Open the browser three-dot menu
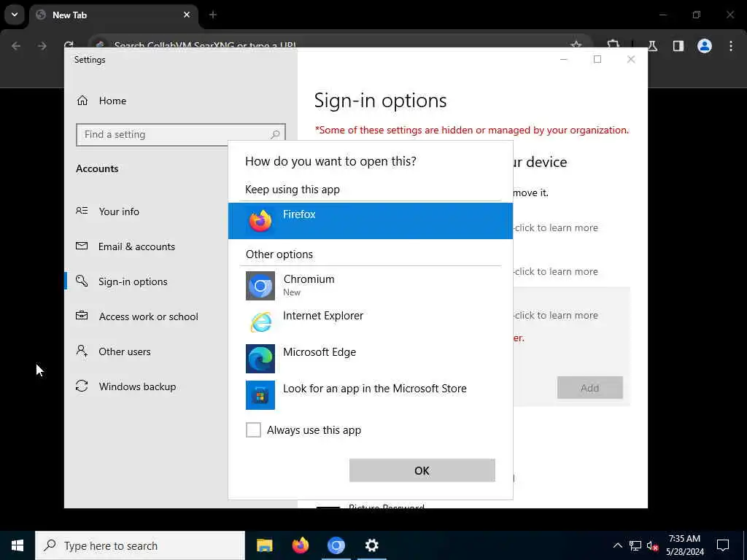The height and width of the screenshot is (560, 747). click(x=731, y=46)
